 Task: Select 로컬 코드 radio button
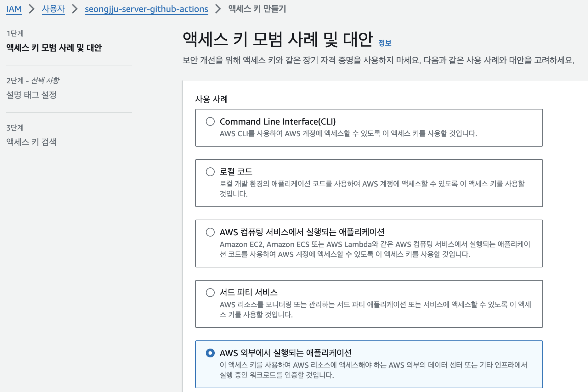tap(210, 172)
